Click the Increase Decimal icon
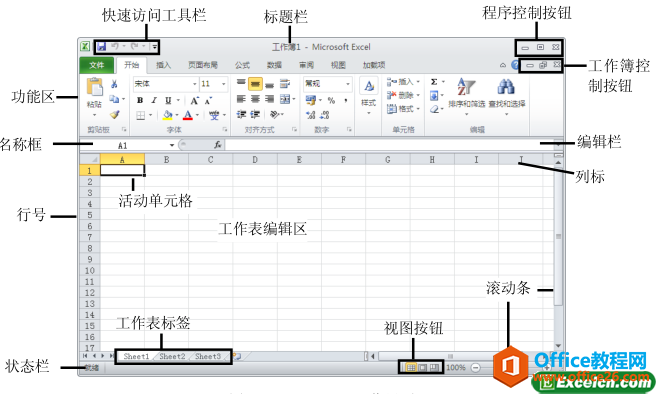This screenshot has height=394, width=656. click(x=310, y=115)
